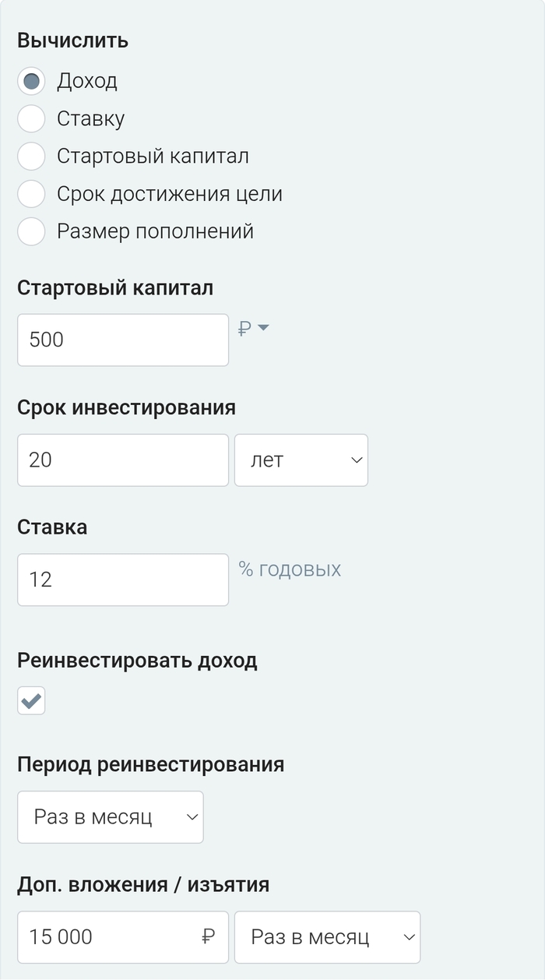Image resolution: width=545 pixels, height=980 pixels.
Task: Click the Ставку option label text
Action: point(90,118)
